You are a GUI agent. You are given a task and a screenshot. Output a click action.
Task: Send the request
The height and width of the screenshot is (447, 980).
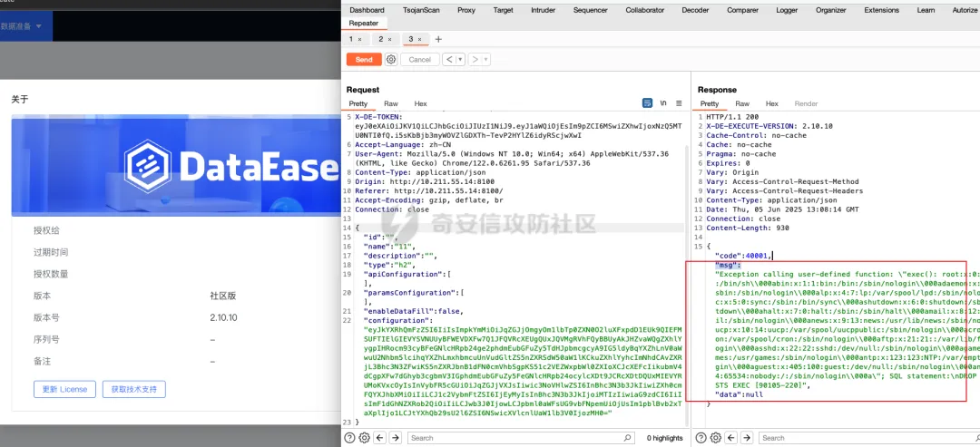pyautogui.click(x=364, y=59)
